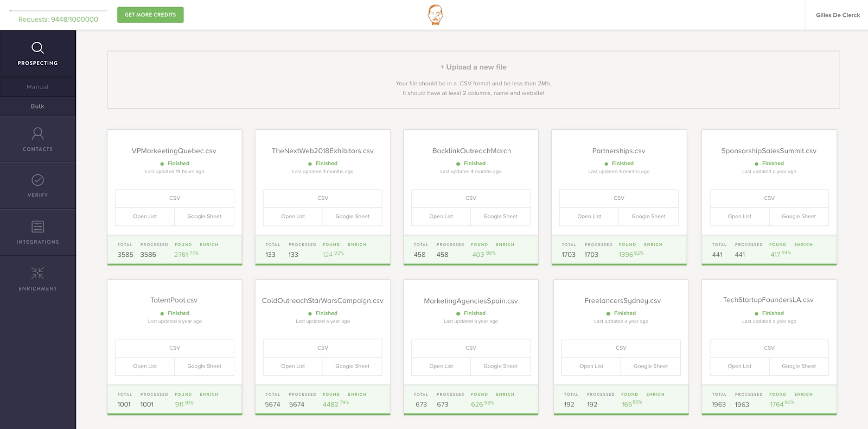Viewport: 868px width, 429px height.
Task: Open the Contacts person icon
Action: click(x=37, y=133)
